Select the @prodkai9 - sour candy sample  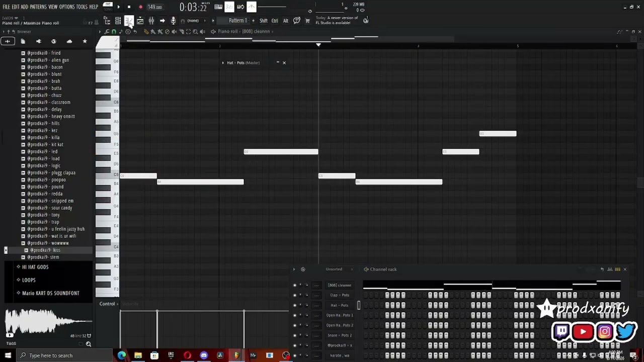(x=49, y=208)
